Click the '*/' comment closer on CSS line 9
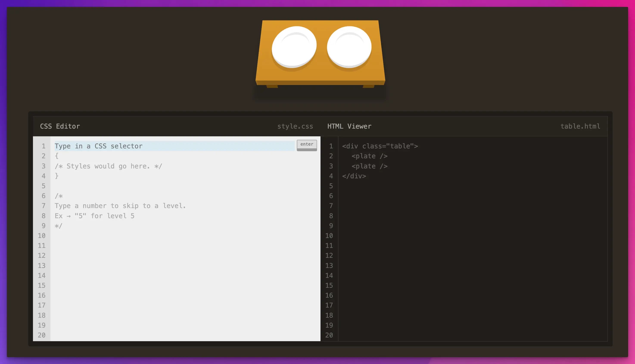Image resolution: width=635 pixels, height=364 pixels. (59, 226)
